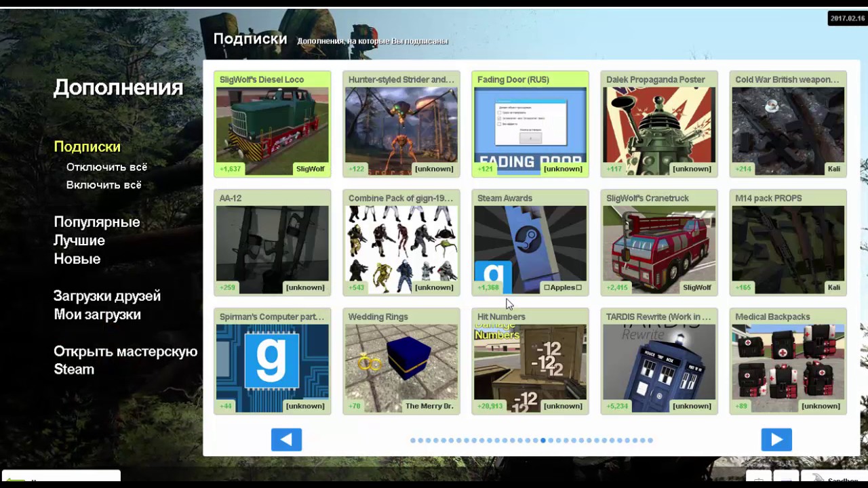Screen dimensions: 868x488
Task: Click Dalek Propaganda Poster card title
Action: tap(656, 79)
